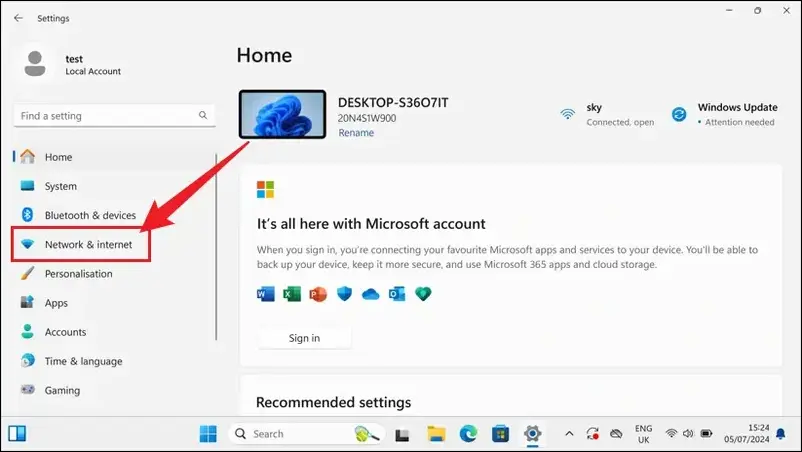Click the OneDrive tray icon

[x=616, y=434]
